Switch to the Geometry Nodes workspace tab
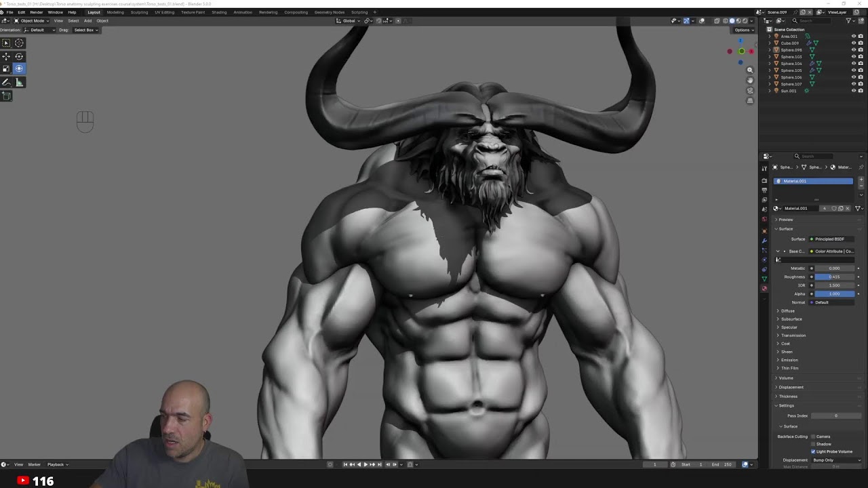The image size is (868, 488). (329, 12)
